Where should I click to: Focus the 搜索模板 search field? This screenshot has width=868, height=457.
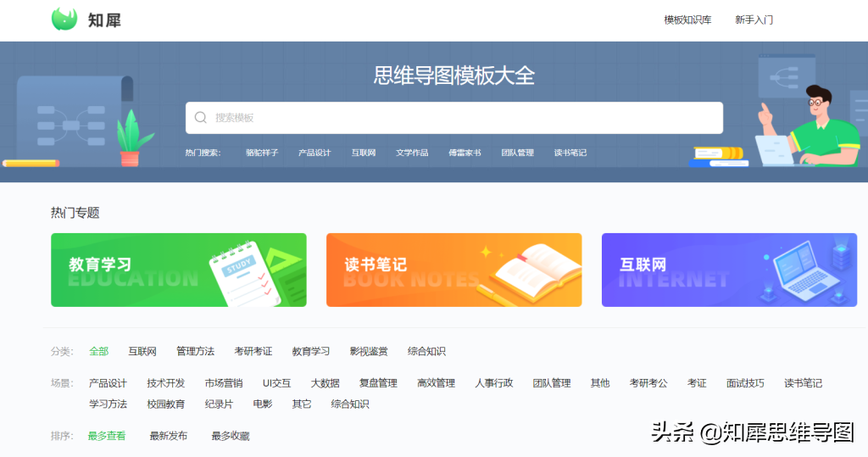tap(454, 118)
